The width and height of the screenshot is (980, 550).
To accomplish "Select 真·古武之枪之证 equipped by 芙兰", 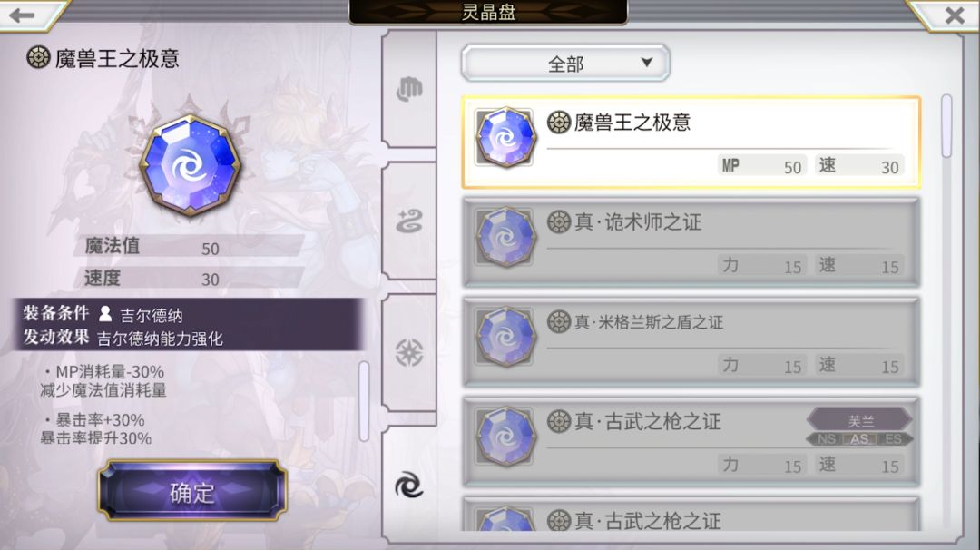I will tap(691, 441).
